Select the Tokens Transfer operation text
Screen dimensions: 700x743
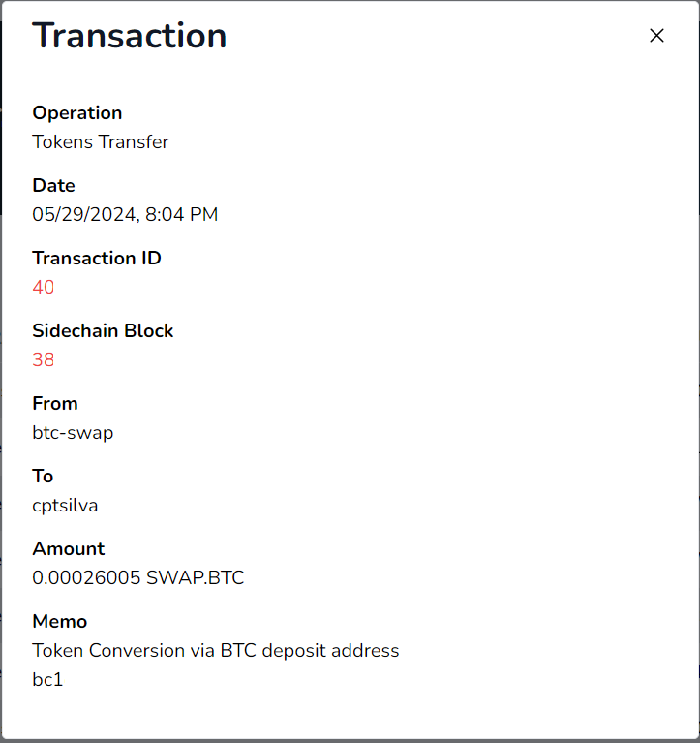tap(101, 142)
